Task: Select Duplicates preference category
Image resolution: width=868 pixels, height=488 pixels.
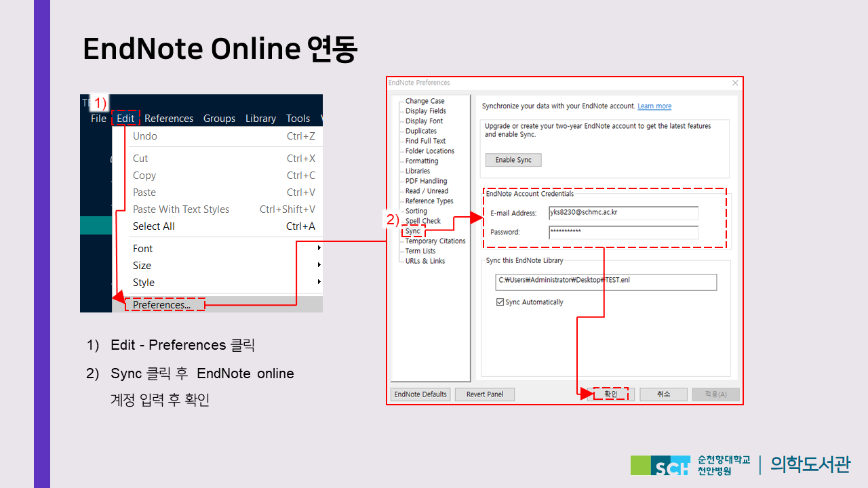Action: point(421,131)
